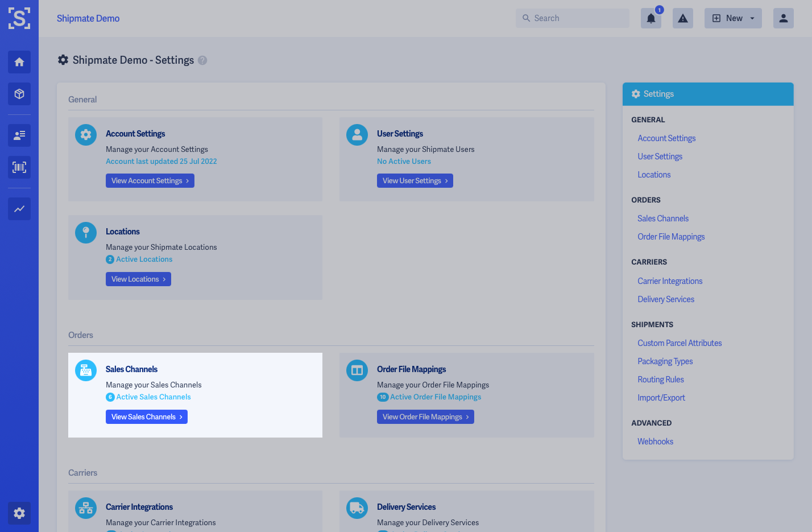This screenshot has width=812, height=532.
Task: Click the Sales Channels register icon
Action: 86,370
